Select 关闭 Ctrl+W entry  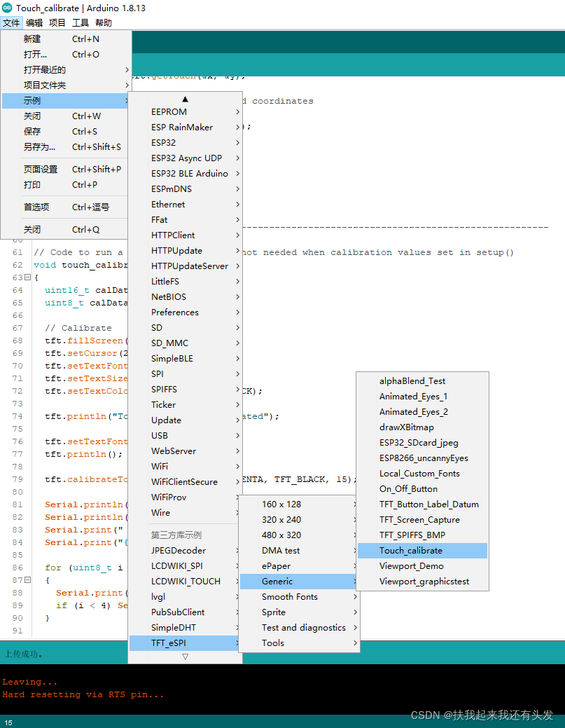point(65,116)
